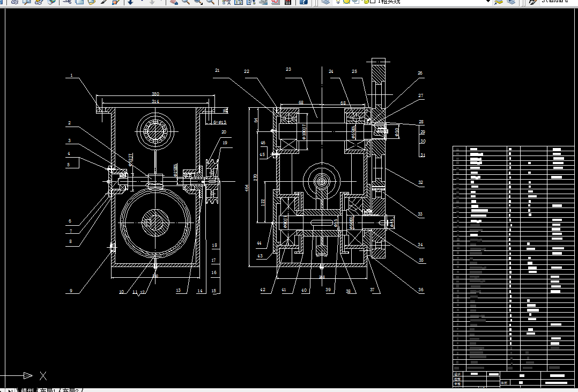578x392 pixels.
Task: Click the Paste clipboard icon
Action: click(x=91, y=2)
